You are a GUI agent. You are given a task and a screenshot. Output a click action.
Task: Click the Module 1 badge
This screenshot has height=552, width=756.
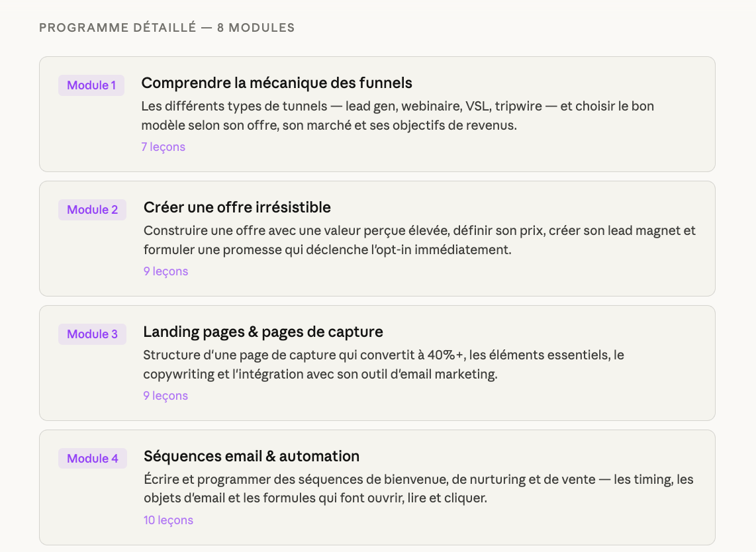[x=91, y=85]
